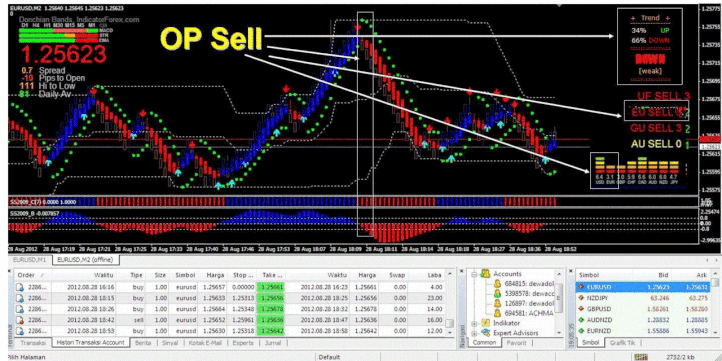
Task: Collapse the Accounts tree node
Action: 474,274
